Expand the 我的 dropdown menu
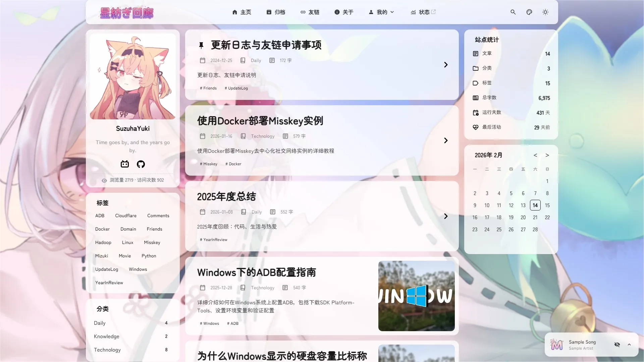 click(x=381, y=12)
